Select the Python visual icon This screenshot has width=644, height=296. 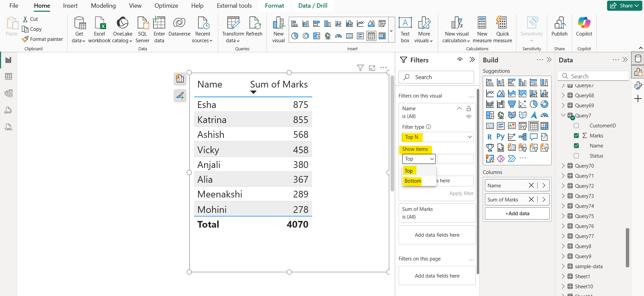tap(500, 137)
